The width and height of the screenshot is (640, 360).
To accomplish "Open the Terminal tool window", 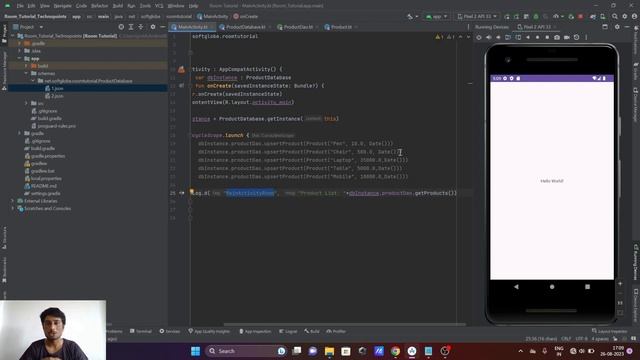I will 141,331.
